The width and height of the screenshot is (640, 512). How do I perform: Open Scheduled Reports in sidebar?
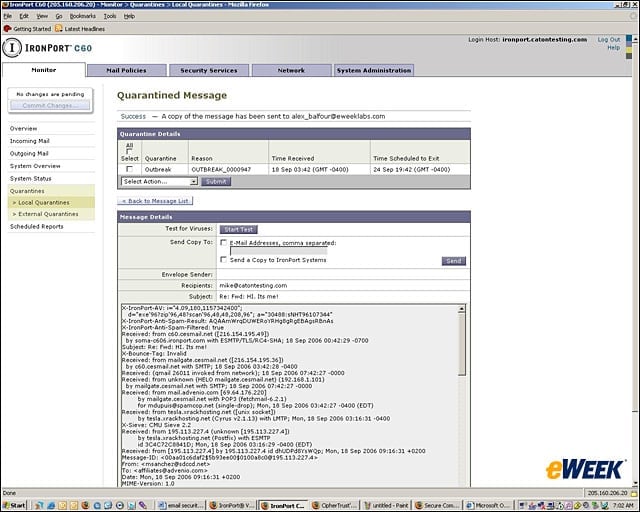37,227
